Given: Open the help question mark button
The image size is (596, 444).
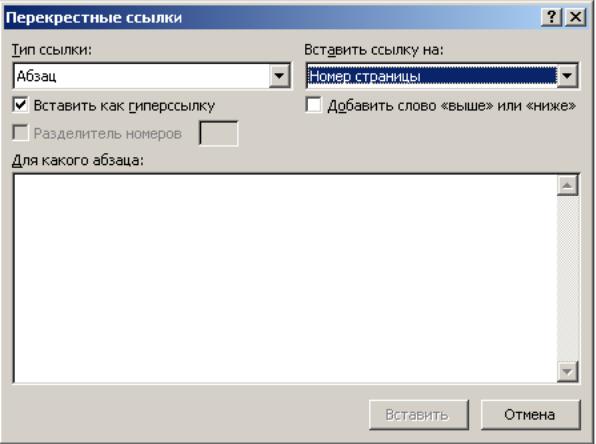Looking at the screenshot, I should (x=552, y=17).
